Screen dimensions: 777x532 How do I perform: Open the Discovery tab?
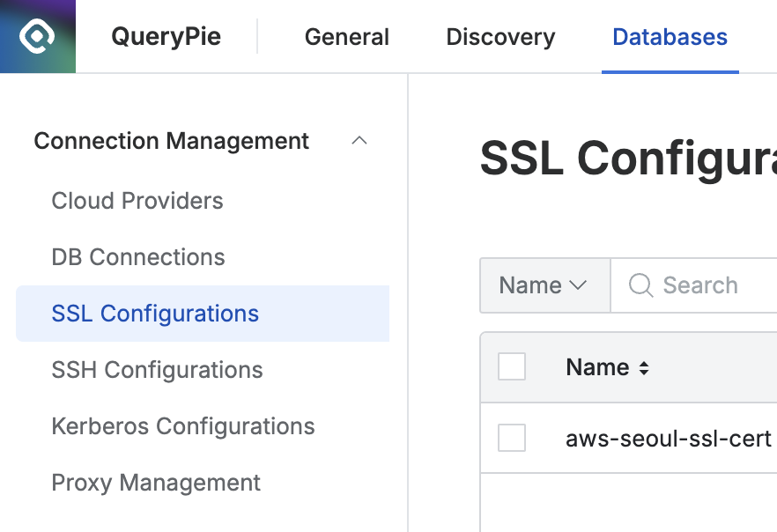click(500, 37)
